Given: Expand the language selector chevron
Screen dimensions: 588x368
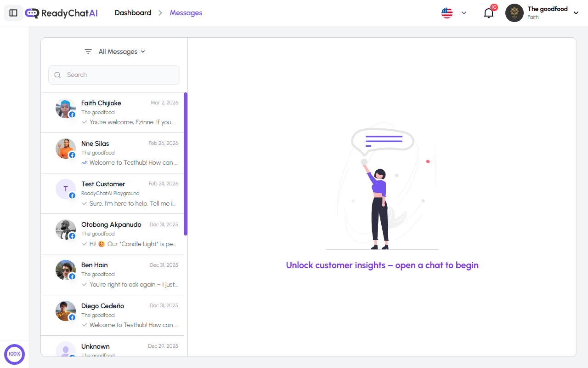Looking at the screenshot, I should click(464, 13).
